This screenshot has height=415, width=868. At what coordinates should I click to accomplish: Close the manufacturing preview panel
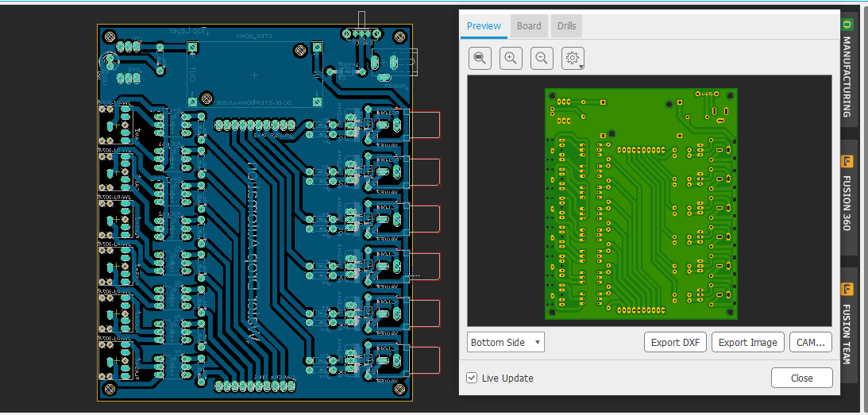[801, 378]
